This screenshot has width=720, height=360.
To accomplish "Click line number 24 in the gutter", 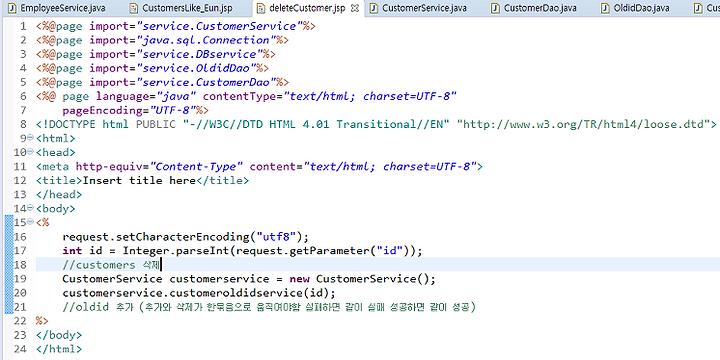I will point(20,349).
